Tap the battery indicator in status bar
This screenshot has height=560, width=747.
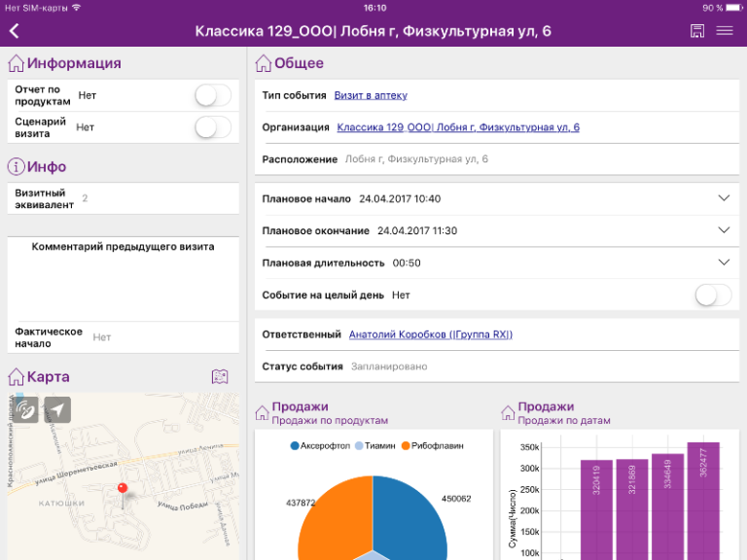click(733, 8)
